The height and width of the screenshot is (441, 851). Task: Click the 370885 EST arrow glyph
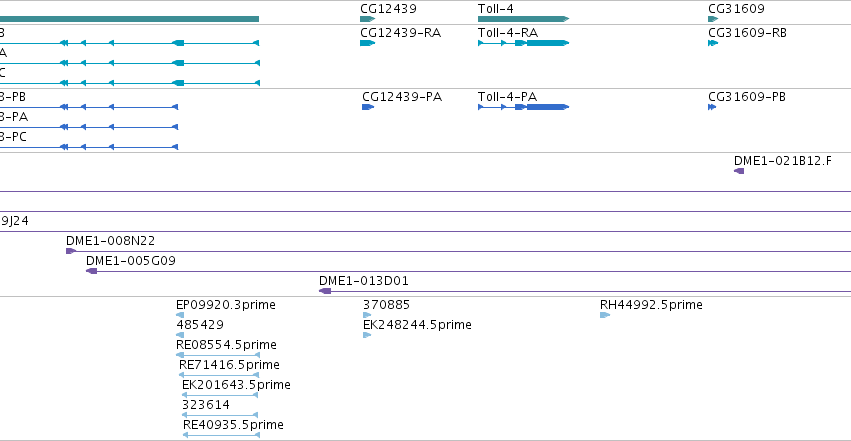click(x=367, y=315)
